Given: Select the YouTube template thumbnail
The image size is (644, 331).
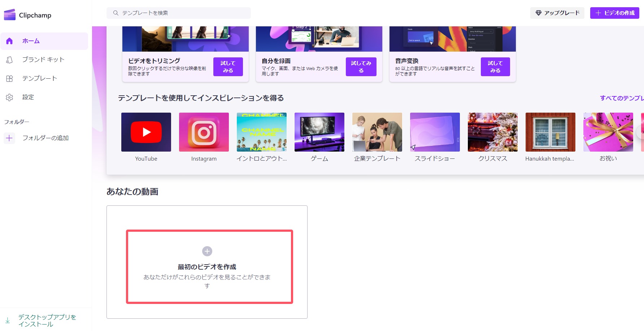Looking at the screenshot, I should pos(146,132).
